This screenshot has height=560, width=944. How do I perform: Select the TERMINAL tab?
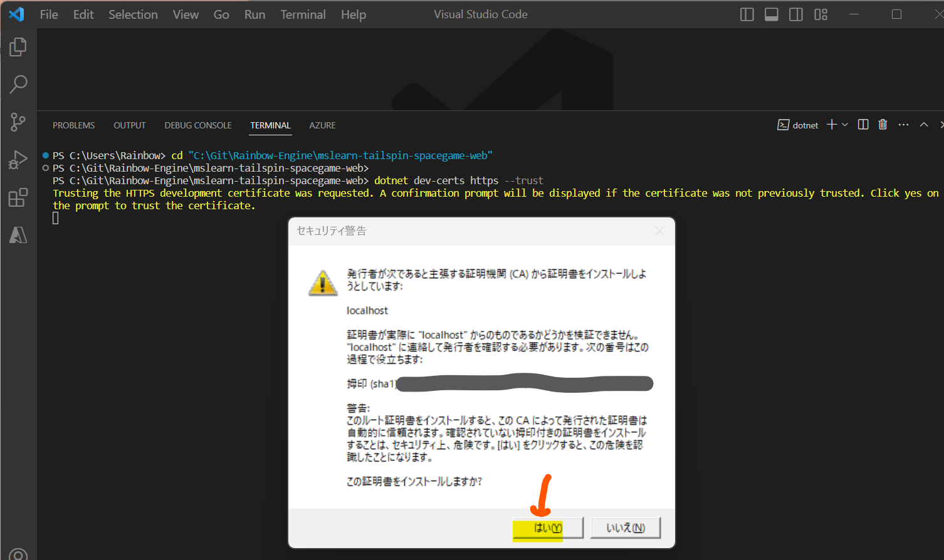point(270,125)
